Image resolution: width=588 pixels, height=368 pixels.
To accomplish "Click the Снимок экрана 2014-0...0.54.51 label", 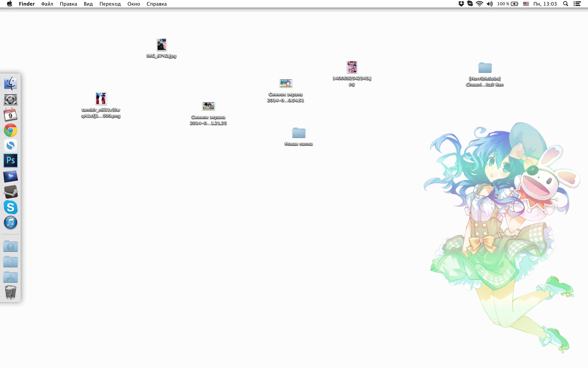I will click(x=286, y=97).
